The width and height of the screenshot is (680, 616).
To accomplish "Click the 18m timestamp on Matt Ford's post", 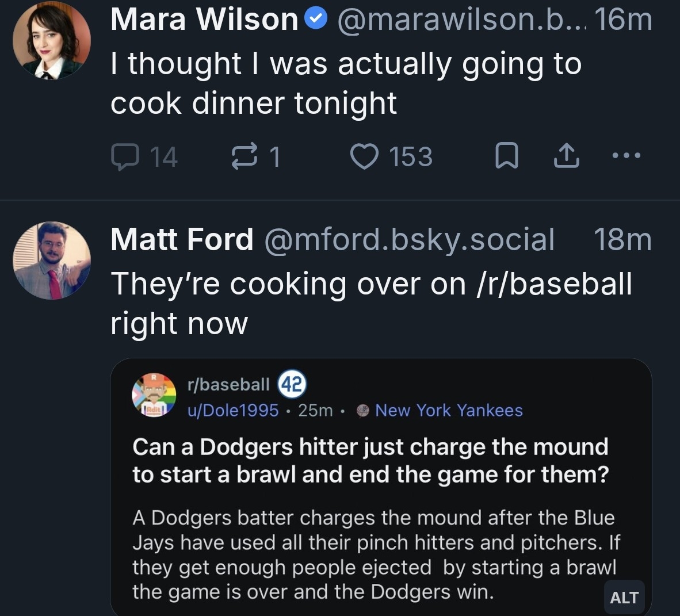I will click(622, 239).
